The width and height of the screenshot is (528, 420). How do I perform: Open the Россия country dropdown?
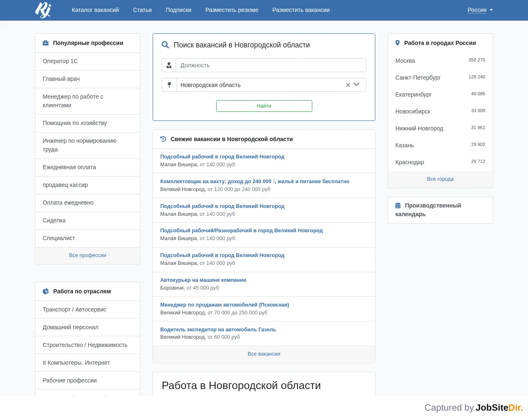(x=480, y=10)
